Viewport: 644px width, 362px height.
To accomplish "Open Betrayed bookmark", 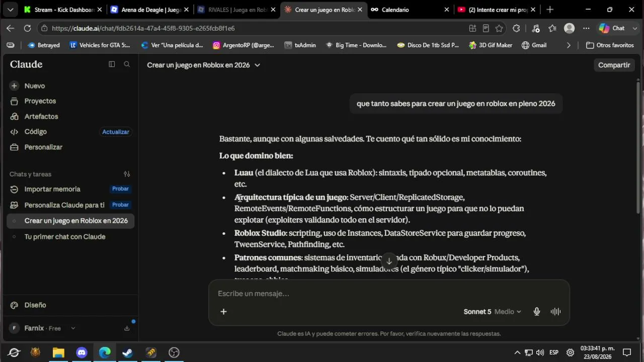I will (44, 45).
